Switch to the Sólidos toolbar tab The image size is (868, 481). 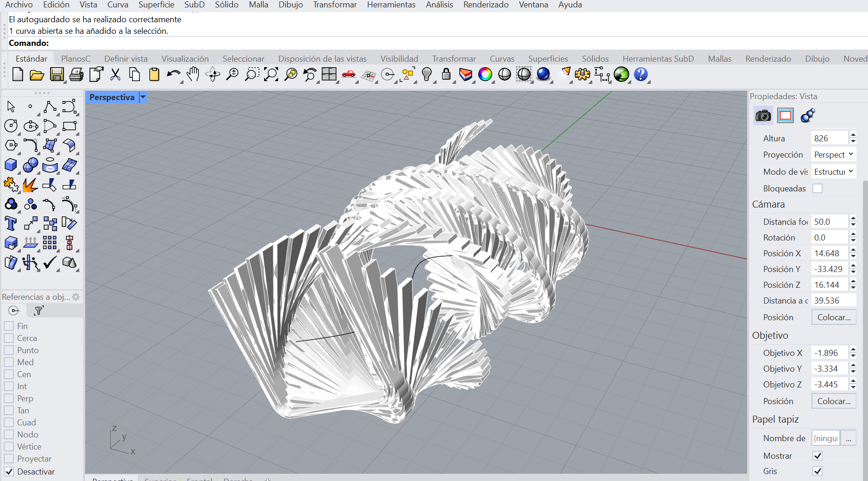(x=595, y=59)
